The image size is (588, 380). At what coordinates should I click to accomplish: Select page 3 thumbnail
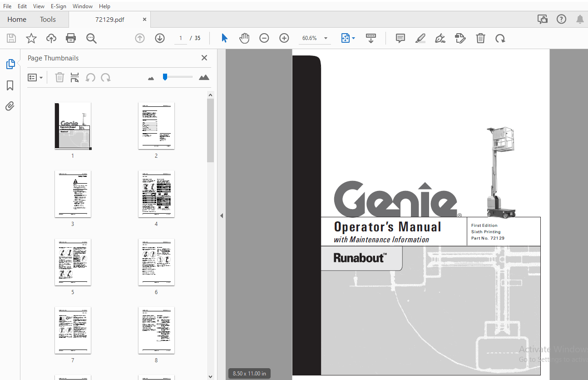tap(73, 194)
